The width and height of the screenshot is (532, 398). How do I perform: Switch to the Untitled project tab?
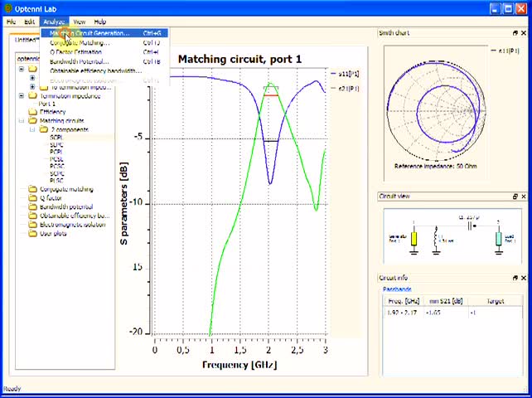click(x=26, y=40)
